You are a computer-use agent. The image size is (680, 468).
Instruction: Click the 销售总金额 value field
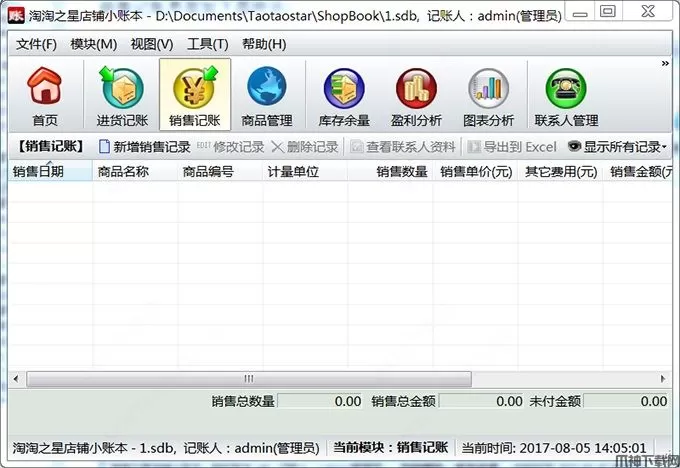(x=481, y=401)
